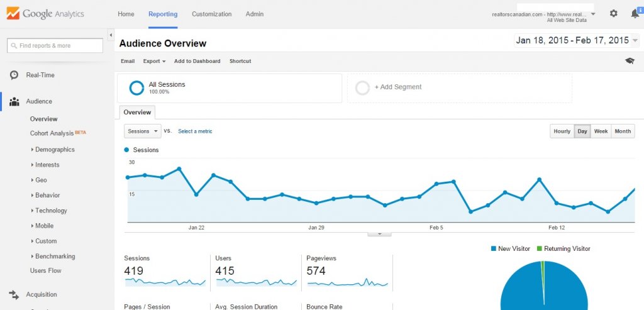Image resolution: width=644 pixels, height=310 pixels.
Task: Open the Export dropdown menu
Action: click(155, 61)
